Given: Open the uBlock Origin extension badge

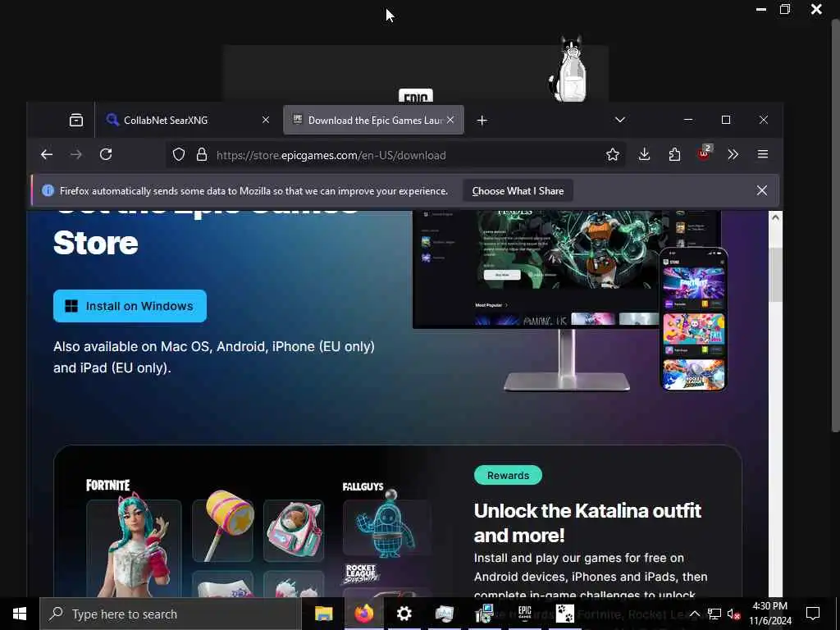Looking at the screenshot, I should click(x=704, y=153).
